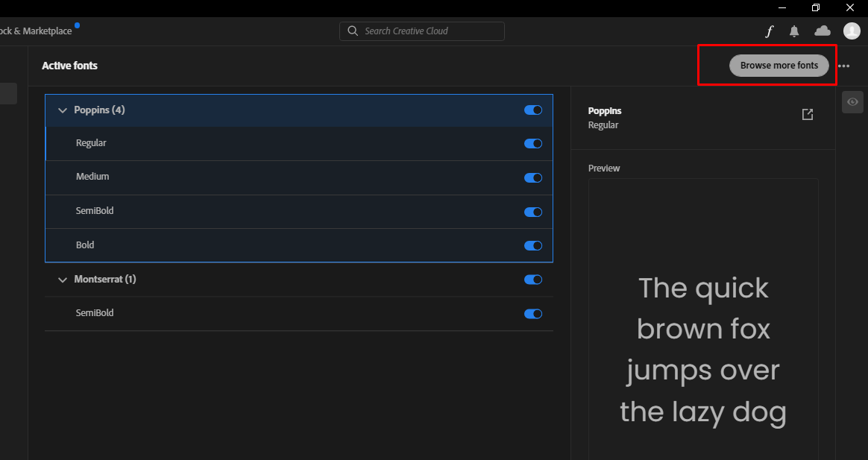
Task: Open the user account avatar
Action: tap(852, 31)
